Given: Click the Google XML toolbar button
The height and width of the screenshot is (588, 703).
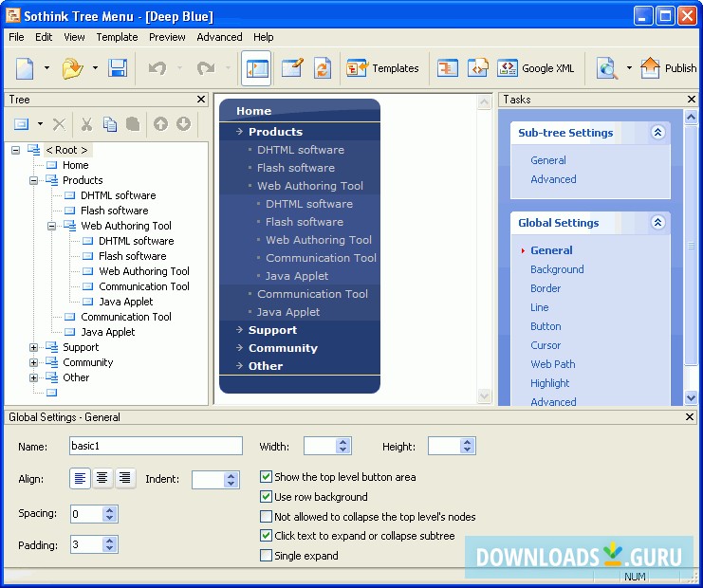Looking at the screenshot, I should point(536,68).
